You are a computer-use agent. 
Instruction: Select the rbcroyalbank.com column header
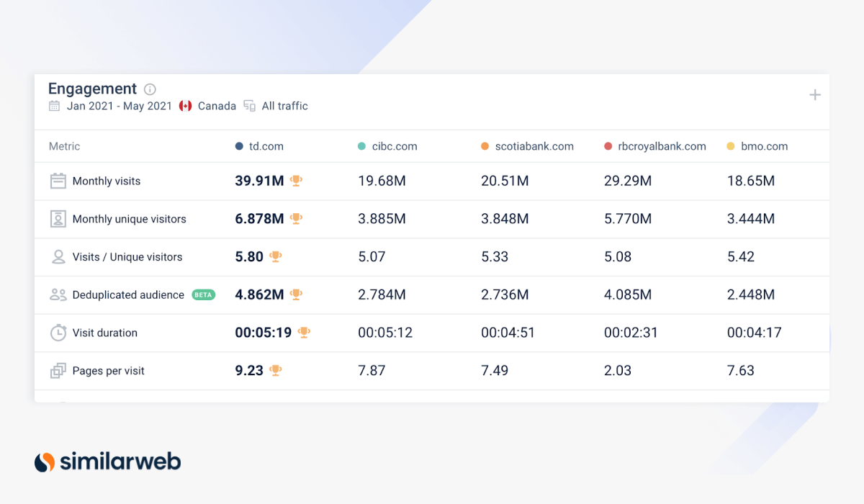(662, 146)
